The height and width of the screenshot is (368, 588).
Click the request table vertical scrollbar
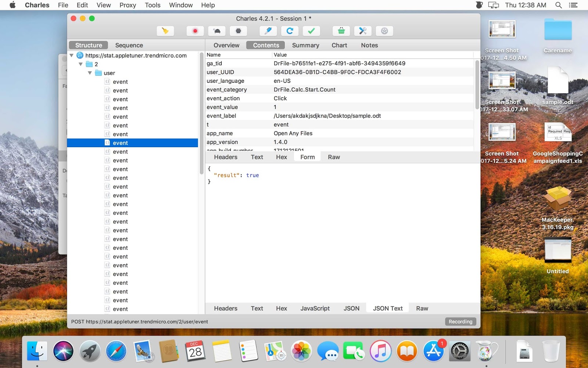(x=477, y=85)
